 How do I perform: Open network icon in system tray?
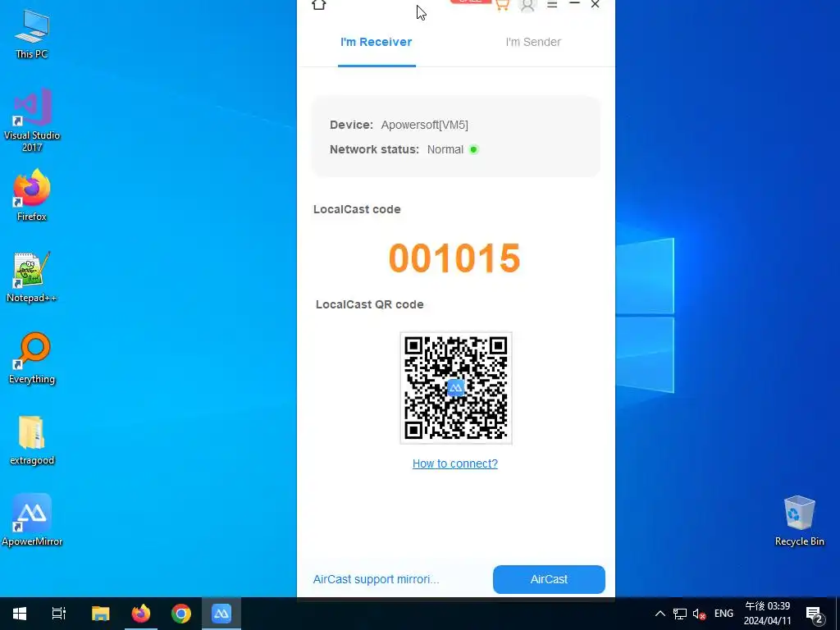(x=680, y=614)
